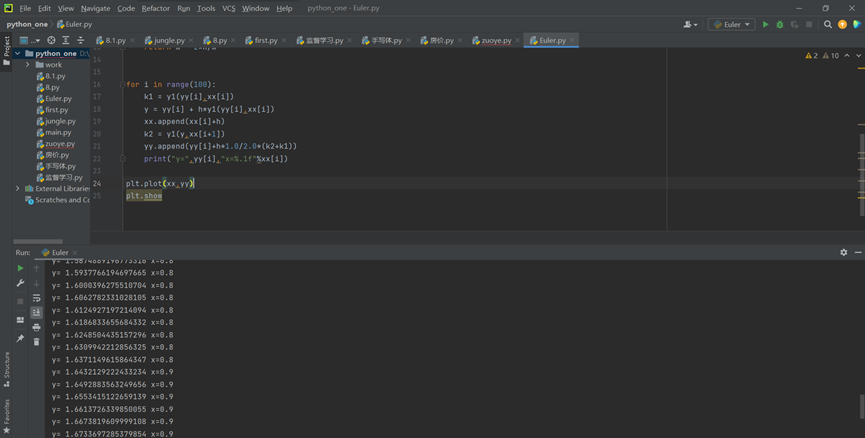This screenshot has width=865, height=438.
Task: Click the weak warnings count 10
Action: pyautogui.click(x=831, y=56)
